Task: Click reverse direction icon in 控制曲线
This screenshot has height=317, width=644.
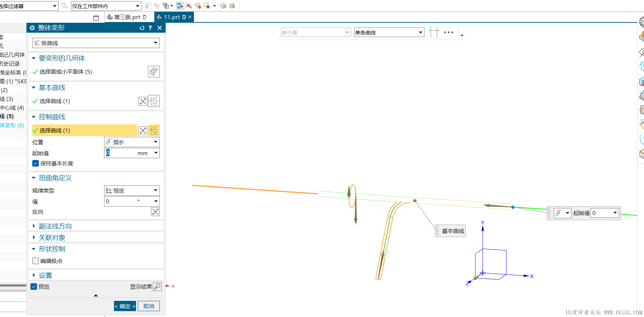Action: (143, 131)
